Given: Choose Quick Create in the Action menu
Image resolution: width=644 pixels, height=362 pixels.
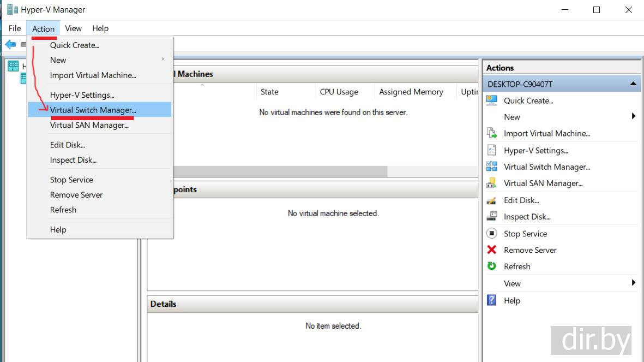Looking at the screenshot, I should (100, 45).
